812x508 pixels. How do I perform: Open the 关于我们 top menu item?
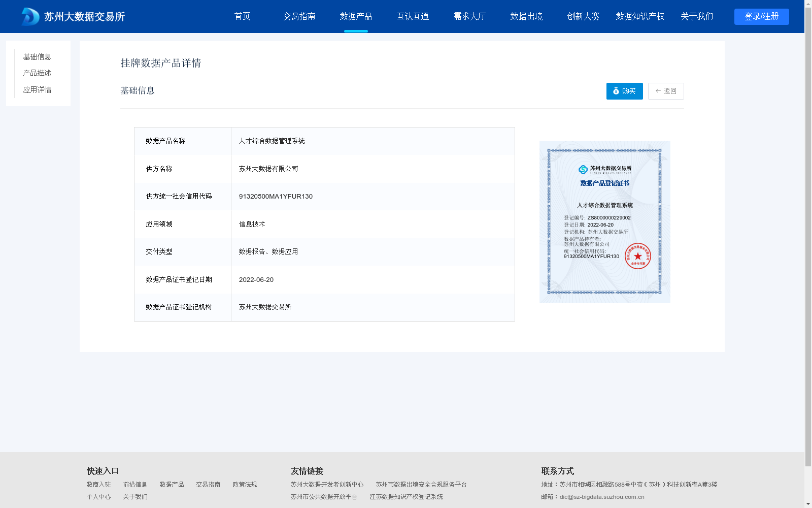[x=697, y=16]
